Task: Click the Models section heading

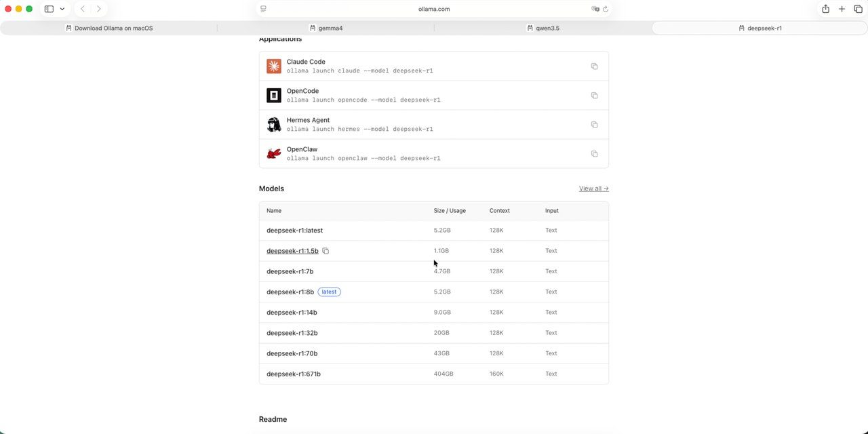Action: [271, 189]
